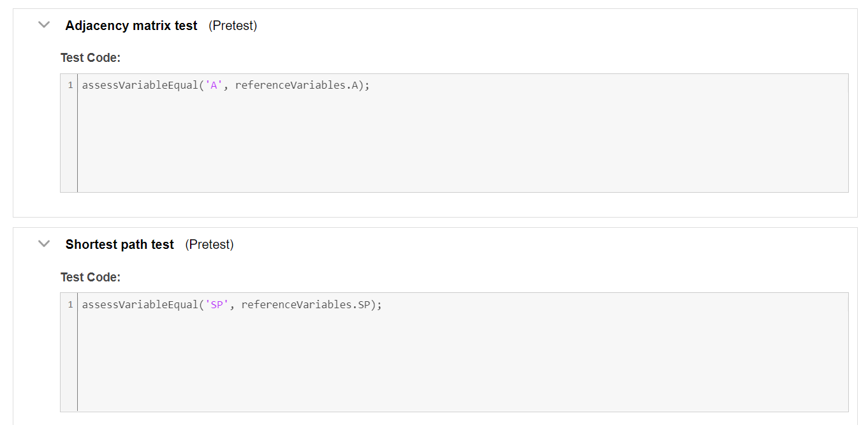Collapse the Shortest path test section
This screenshot has width=868, height=432.
[44, 244]
